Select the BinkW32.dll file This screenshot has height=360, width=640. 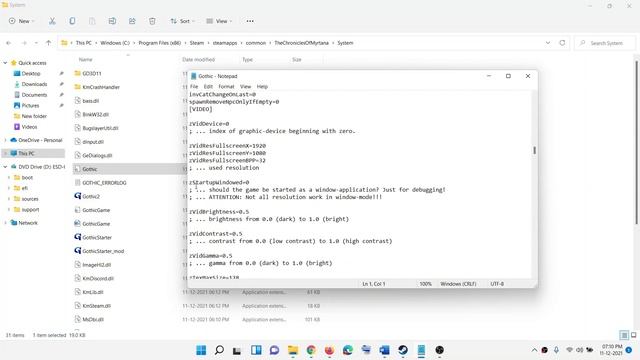[95, 114]
